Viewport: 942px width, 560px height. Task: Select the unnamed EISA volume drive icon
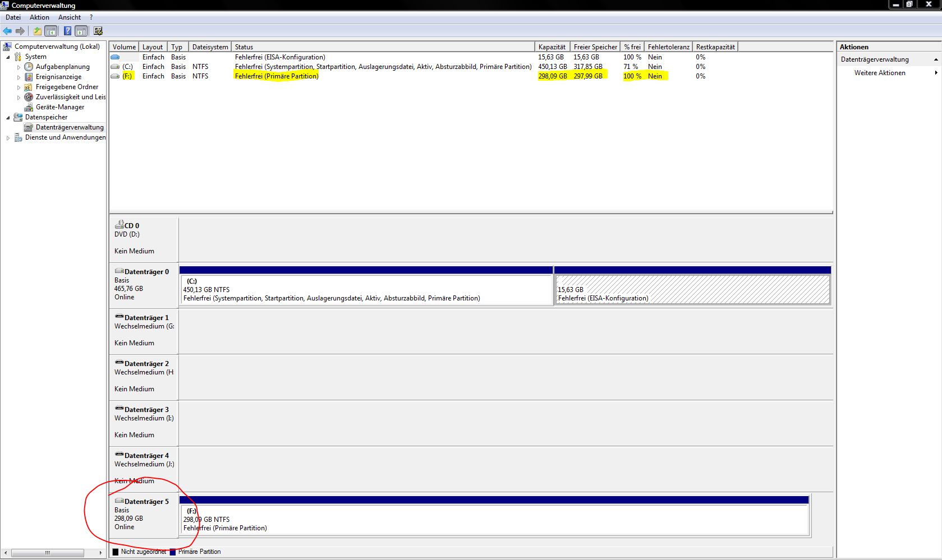[x=115, y=57]
